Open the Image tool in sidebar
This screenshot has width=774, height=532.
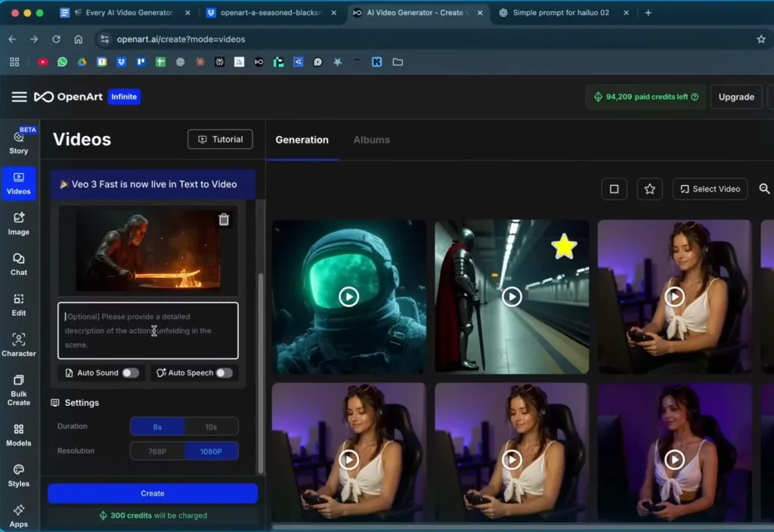tap(19, 223)
